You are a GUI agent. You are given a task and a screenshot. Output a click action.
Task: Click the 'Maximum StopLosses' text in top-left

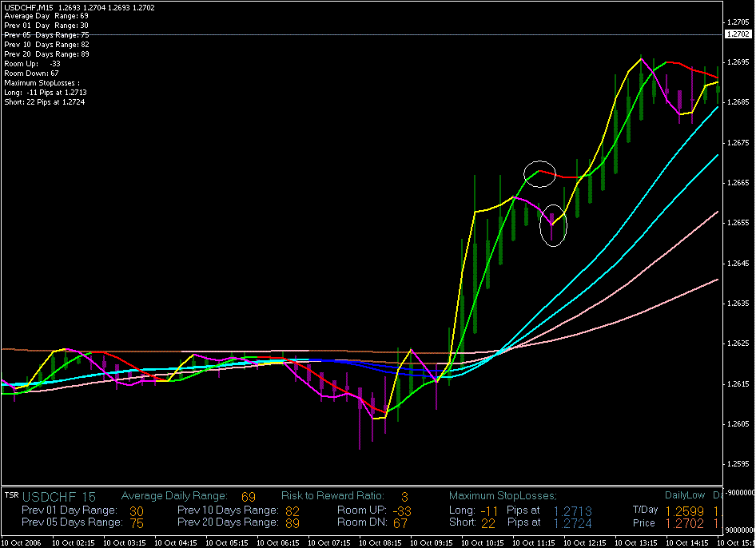(42, 83)
